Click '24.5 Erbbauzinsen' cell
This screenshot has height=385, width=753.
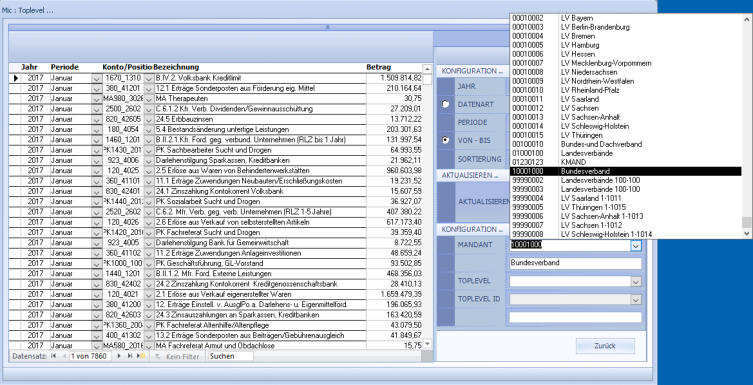pyautogui.click(x=260, y=119)
